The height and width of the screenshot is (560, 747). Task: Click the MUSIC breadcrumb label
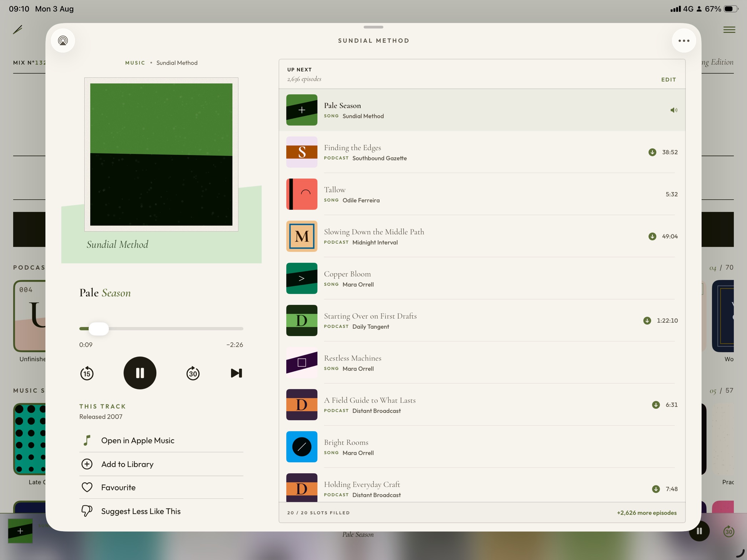click(135, 63)
